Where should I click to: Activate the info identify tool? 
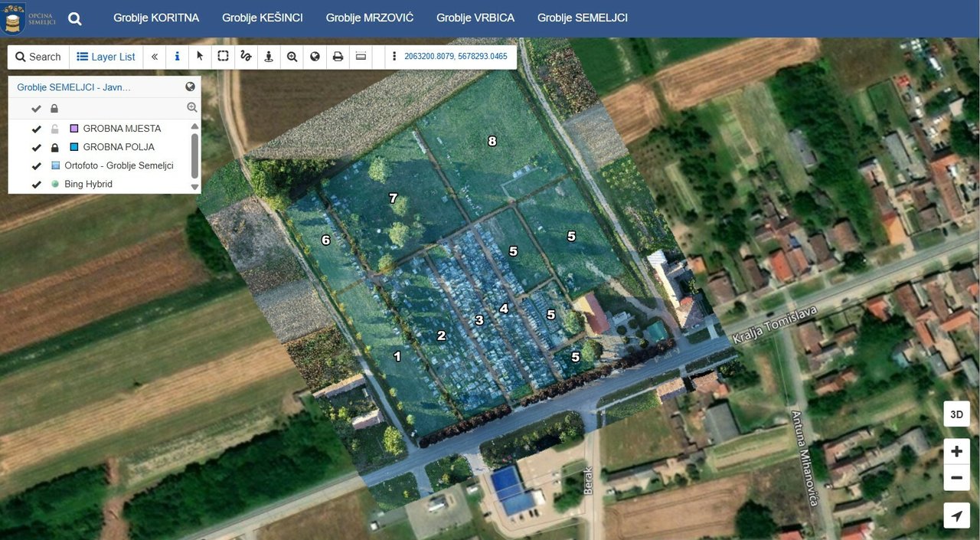(x=177, y=57)
